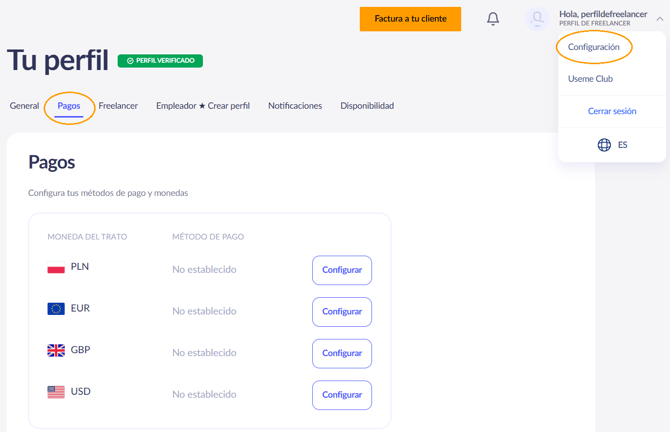The height and width of the screenshot is (432, 670).
Task: Click the Factura a tu cliente button
Action: point(410,19)
